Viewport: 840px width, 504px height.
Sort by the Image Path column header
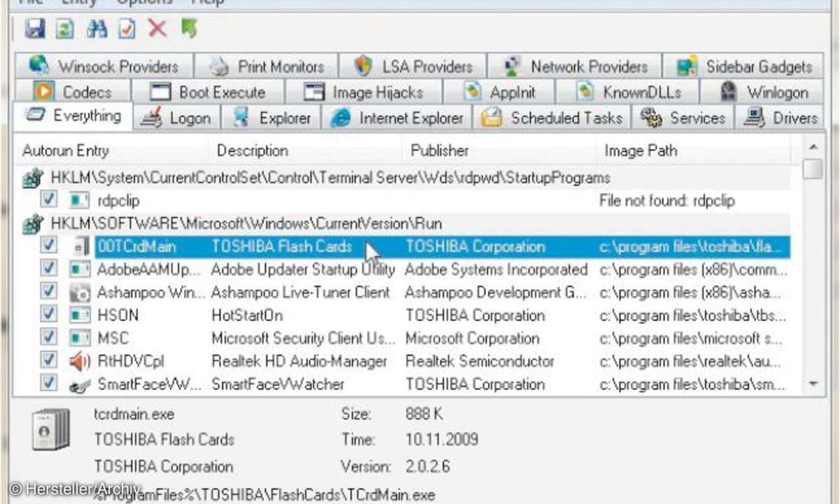(x=694, y=150)
